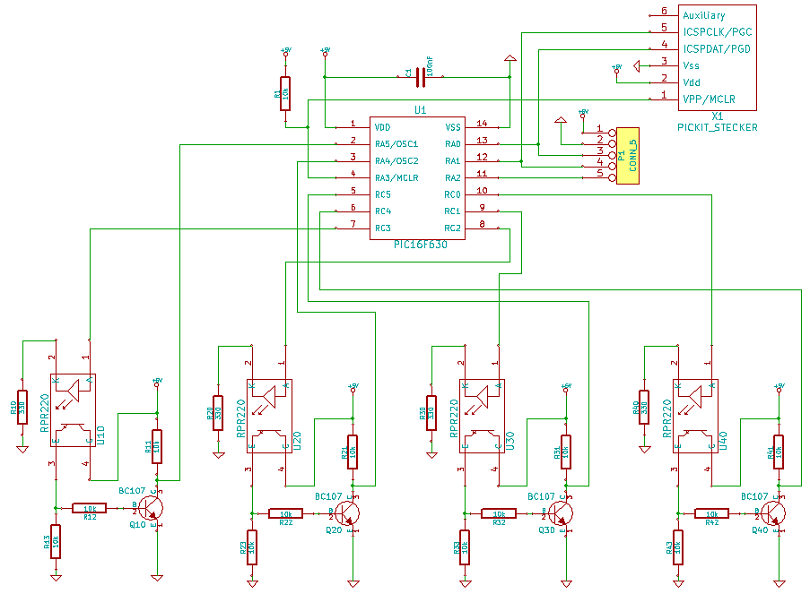810x594 pixels.
Task: Click the C1 100nF capacitor symbol
Action: click(419, 76)
